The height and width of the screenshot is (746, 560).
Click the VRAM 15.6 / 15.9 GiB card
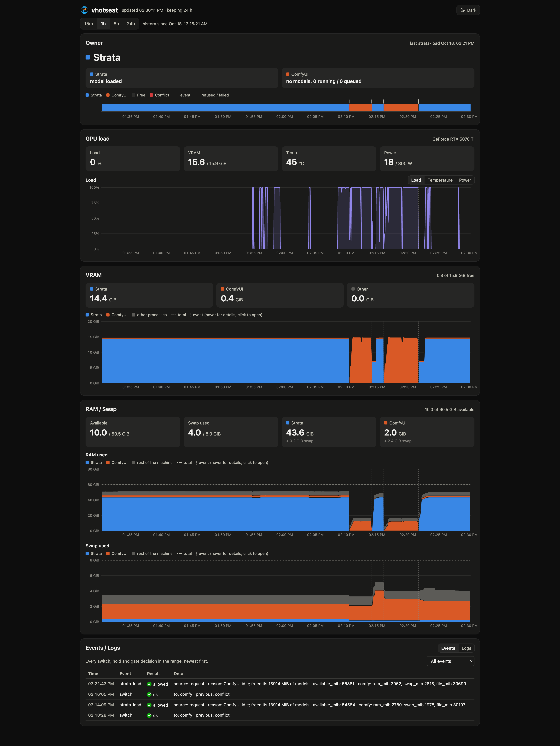point(231,159)
